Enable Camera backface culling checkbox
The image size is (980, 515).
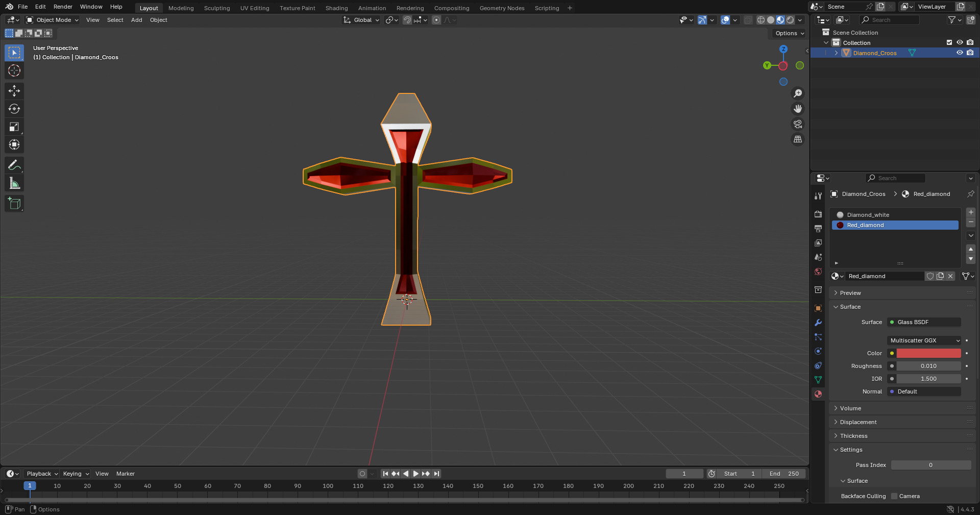[x=894, y=496]
